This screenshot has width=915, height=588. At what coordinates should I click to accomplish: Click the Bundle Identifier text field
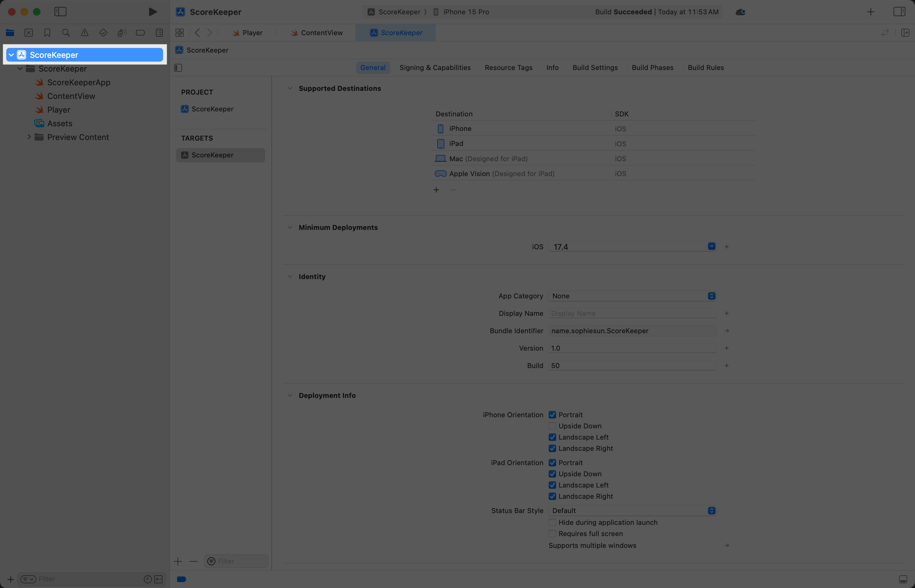pos(632,331)
